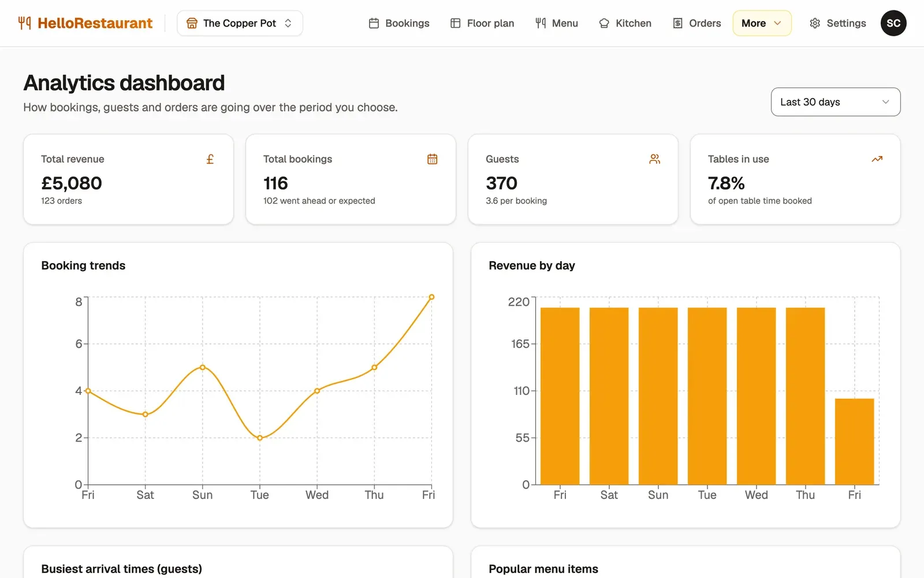This screenshot has height=578, width=924.
Task: Open the Settings page
Action: [x=838, y=23]
